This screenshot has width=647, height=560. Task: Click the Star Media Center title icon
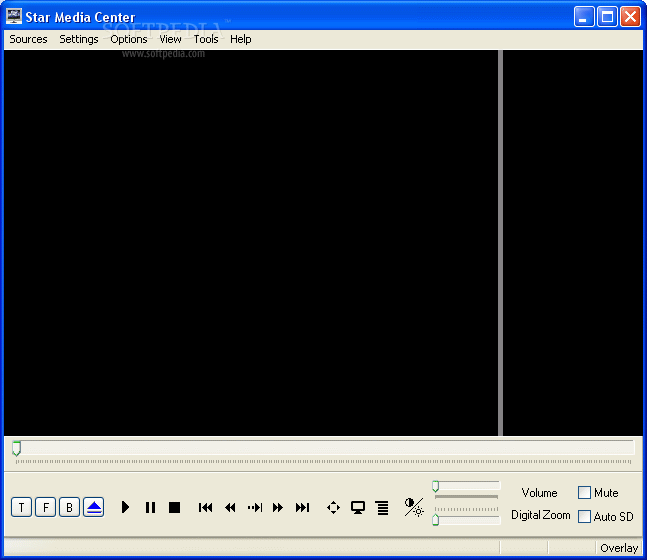pos(14,16)
